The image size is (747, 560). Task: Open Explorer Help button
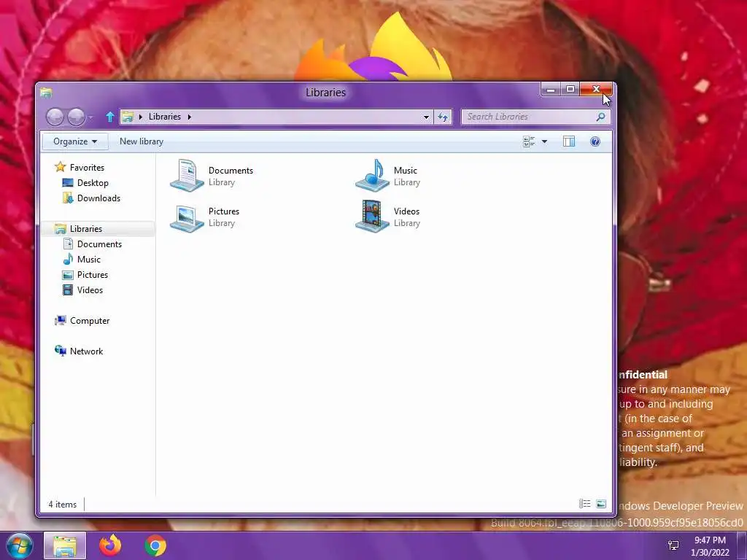(595, 141)
